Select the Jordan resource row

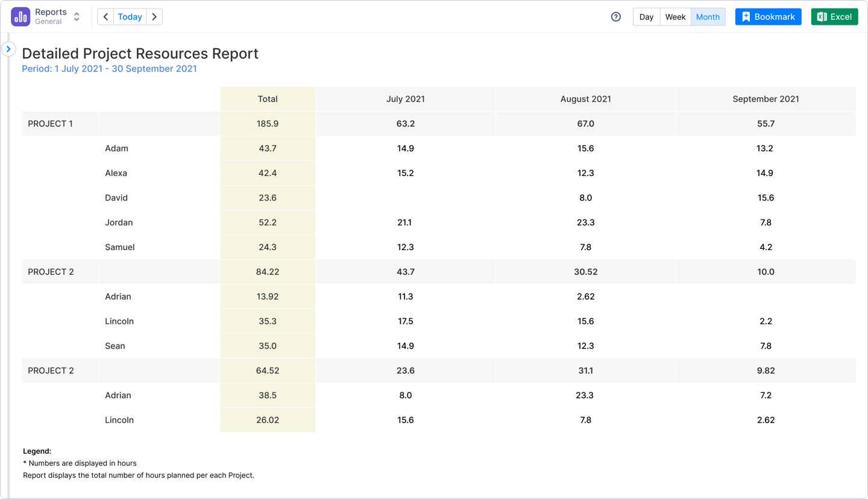tap(439, 222)
